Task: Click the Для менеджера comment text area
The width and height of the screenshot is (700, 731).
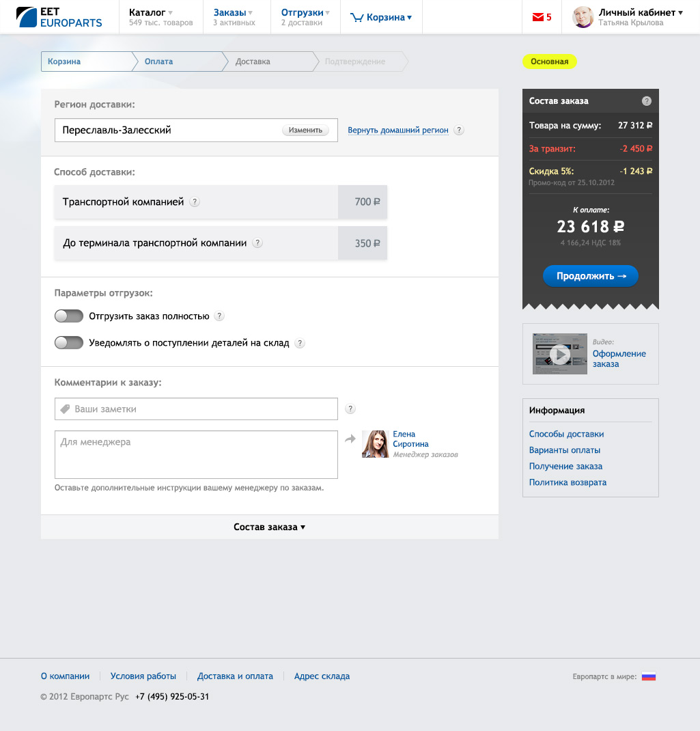Action: click(x=196, y=454)
